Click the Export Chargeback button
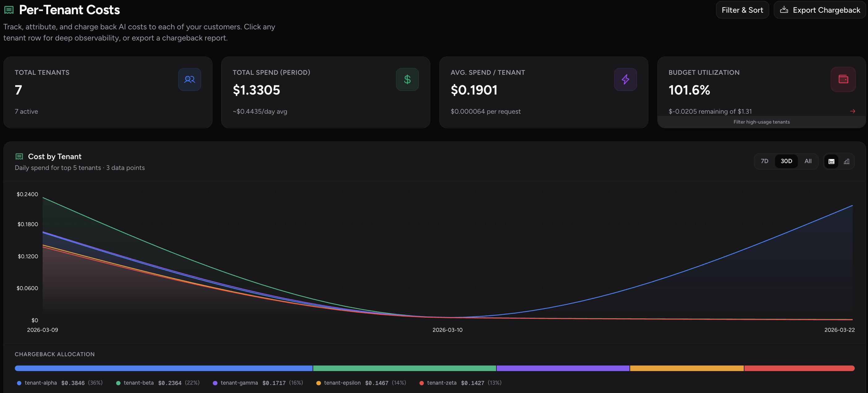The image size is (868, 393). click(819, 10)
